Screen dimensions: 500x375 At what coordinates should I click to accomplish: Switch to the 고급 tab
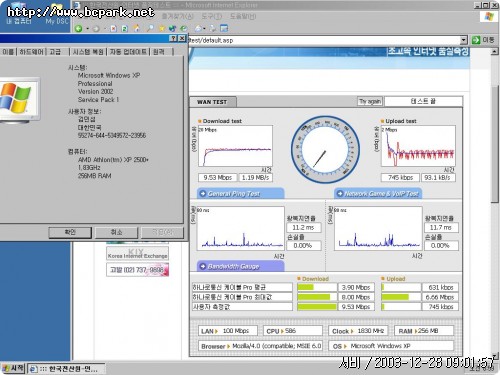click(x=55, y=52)
